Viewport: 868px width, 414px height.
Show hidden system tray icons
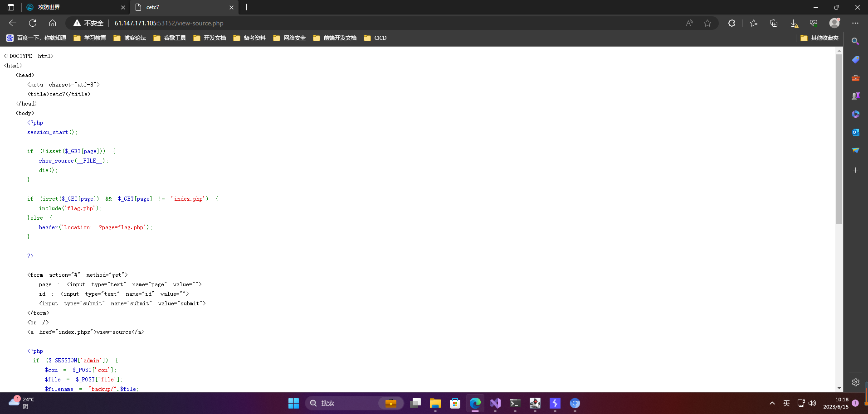pyautogui.click(x=772, y=403)
